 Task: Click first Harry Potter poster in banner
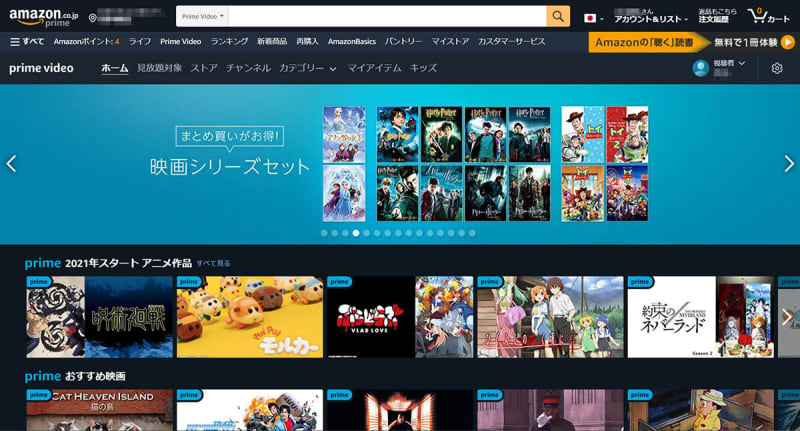397,135
